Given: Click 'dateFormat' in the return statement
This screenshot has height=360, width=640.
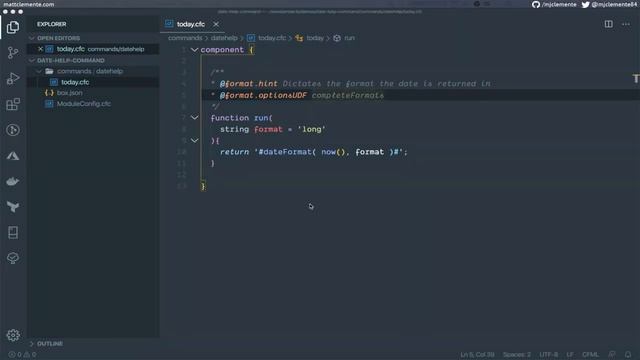Looking at the screenshot, I should (287, 152).
